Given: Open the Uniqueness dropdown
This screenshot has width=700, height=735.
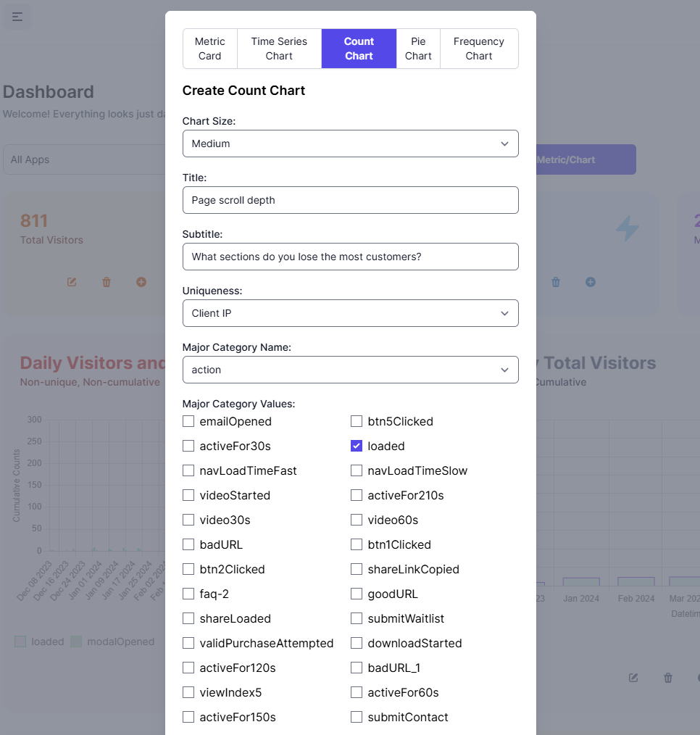Looking at the screenshot, I should click(x=351, y=313).
